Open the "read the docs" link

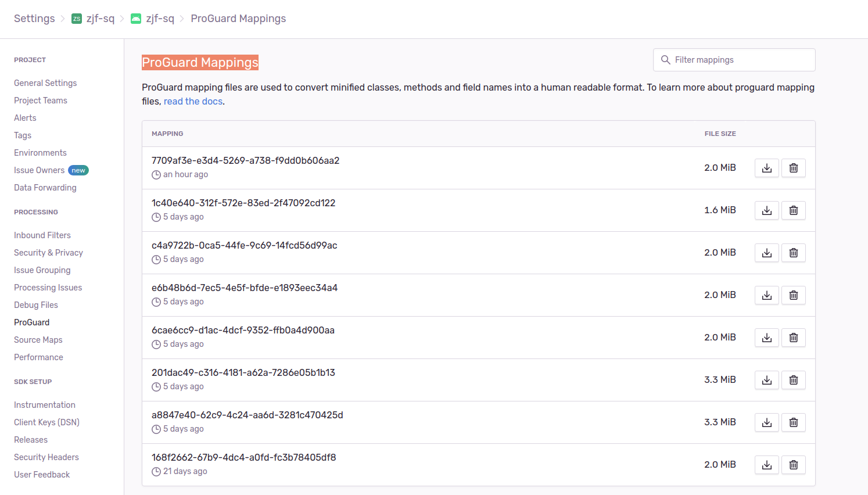[193, 101]
